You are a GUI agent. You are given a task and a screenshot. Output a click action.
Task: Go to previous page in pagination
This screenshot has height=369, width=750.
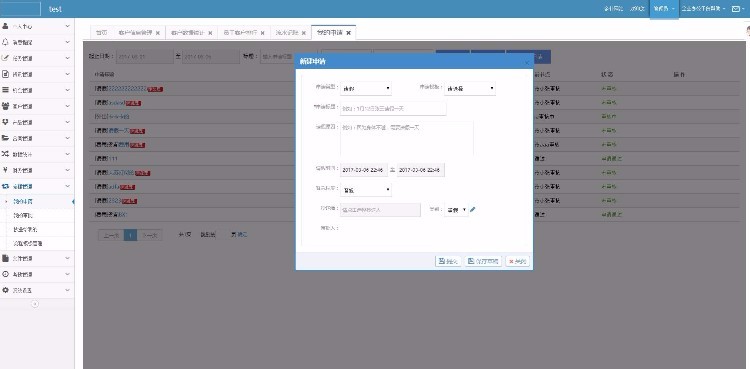(111, 235)
